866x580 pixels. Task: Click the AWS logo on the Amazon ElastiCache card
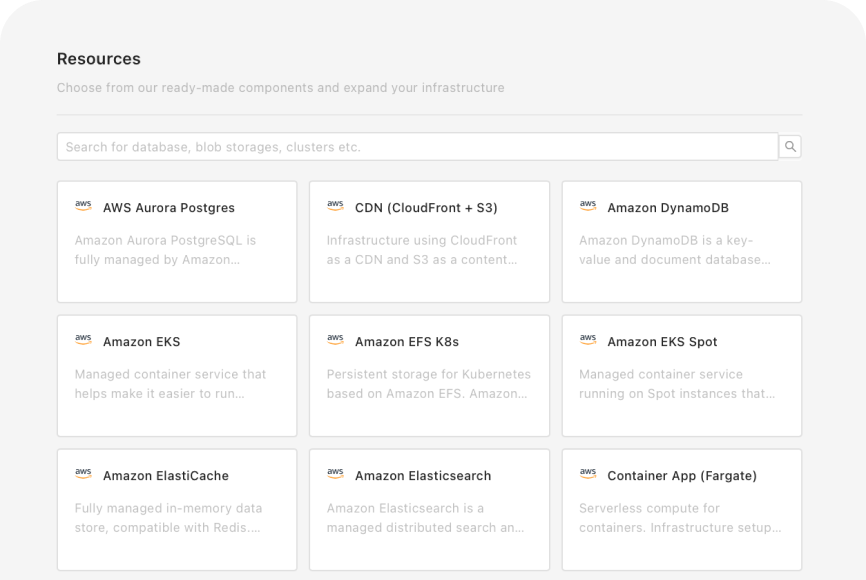click(x=84, y=474)
